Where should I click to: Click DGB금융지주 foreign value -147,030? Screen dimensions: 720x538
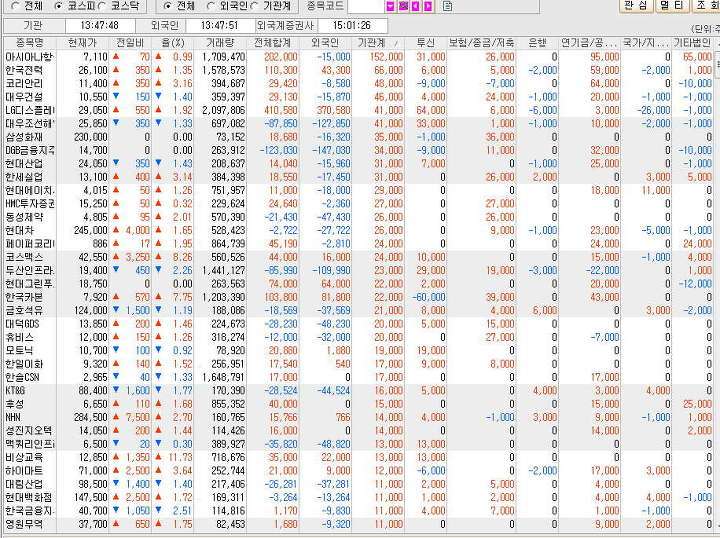pos(331,150)
